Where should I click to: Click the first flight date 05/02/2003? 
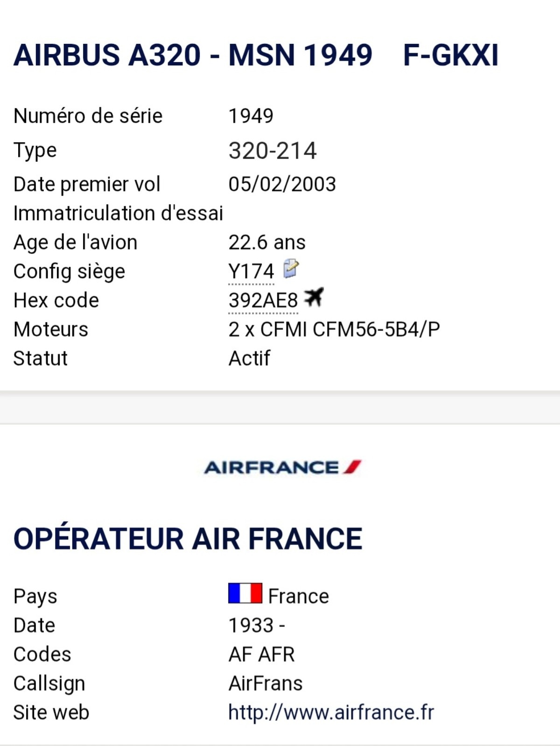282,184
